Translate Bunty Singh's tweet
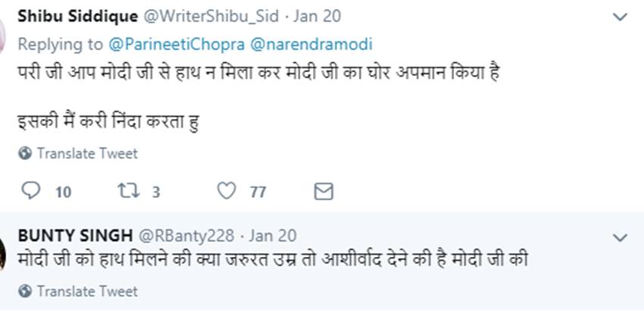 [x=87, y=291]
